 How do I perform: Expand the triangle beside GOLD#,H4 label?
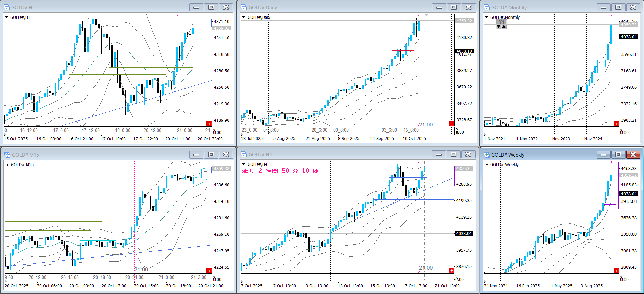point(244,164)
